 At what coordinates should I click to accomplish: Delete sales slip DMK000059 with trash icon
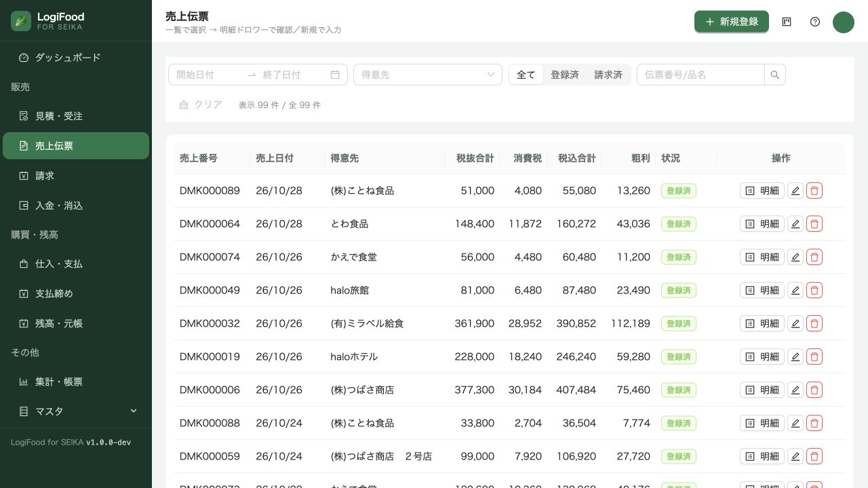[814, 457]
